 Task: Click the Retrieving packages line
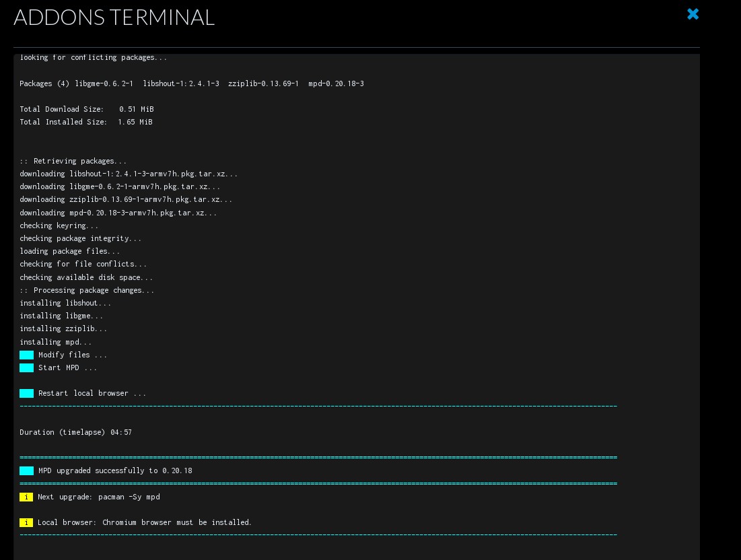73,161
